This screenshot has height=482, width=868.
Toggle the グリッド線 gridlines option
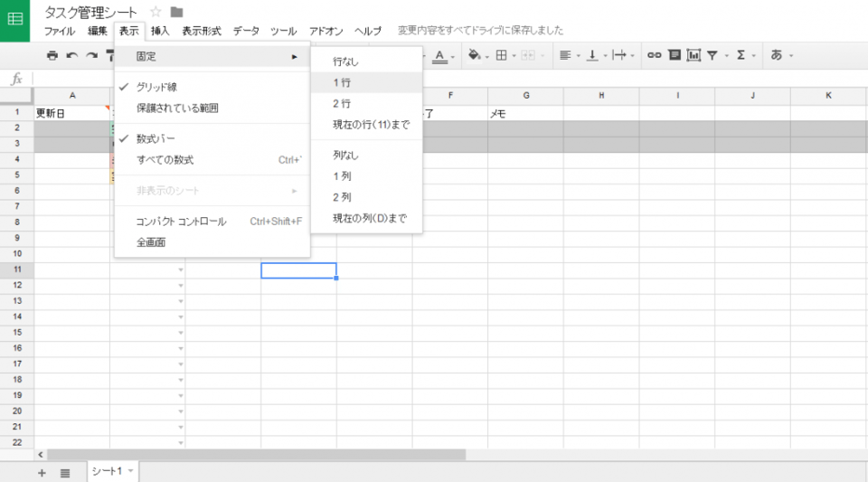point(156,88)
